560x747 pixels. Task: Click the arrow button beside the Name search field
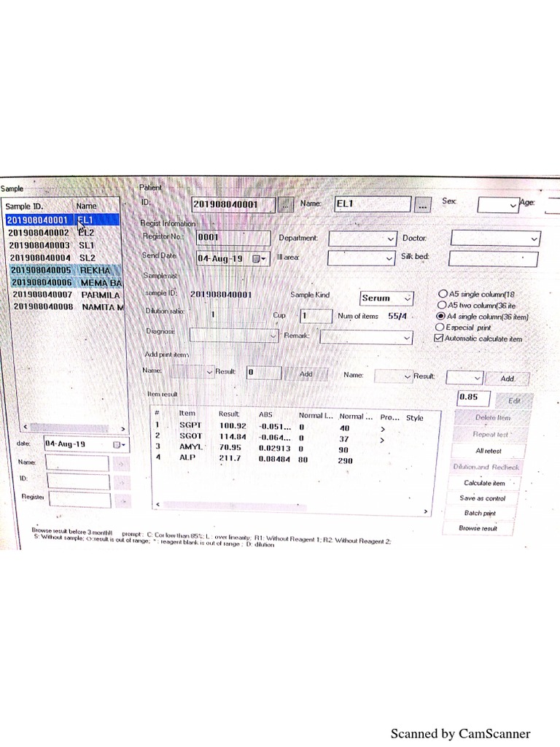(x=122, y=463)
